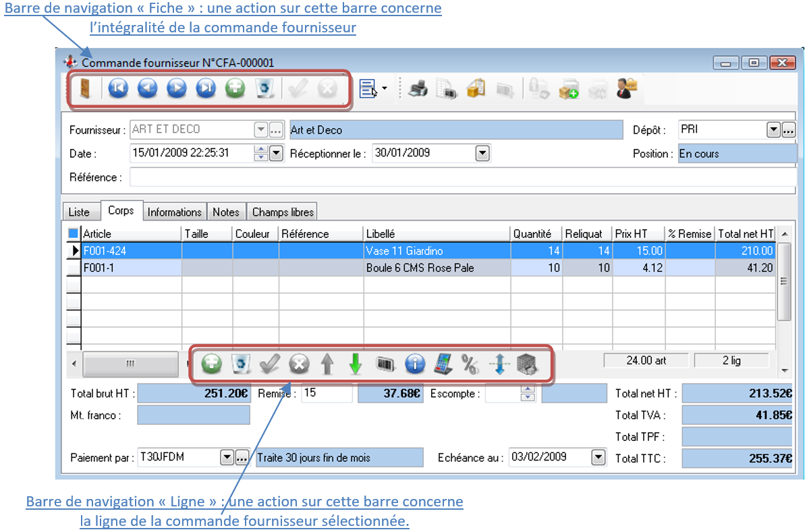Open the Champs libres tab
Image resolution: width=811 pixels, height=532 pixels.
[x=282, y=211]
